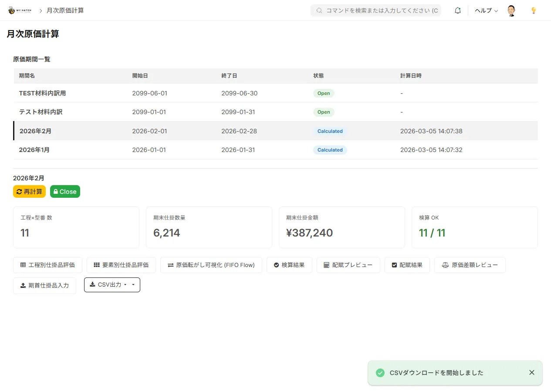
Task: Click the lightbulb icon in header
Action: [533, 10]
